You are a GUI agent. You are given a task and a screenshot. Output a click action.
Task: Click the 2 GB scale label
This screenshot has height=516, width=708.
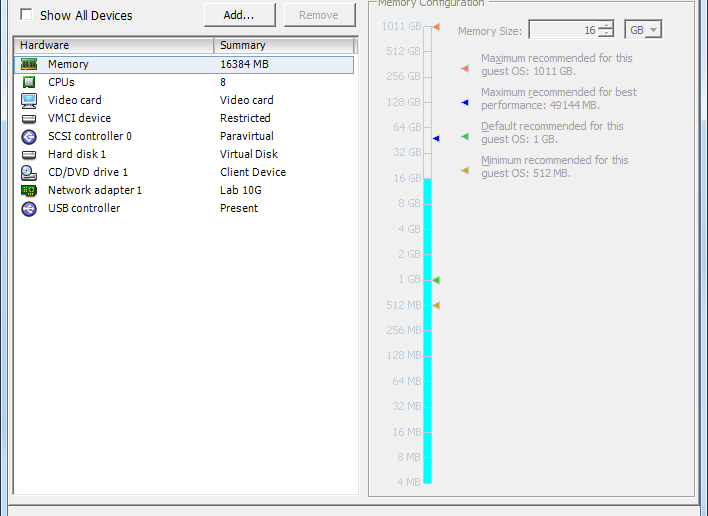point(409,255)
